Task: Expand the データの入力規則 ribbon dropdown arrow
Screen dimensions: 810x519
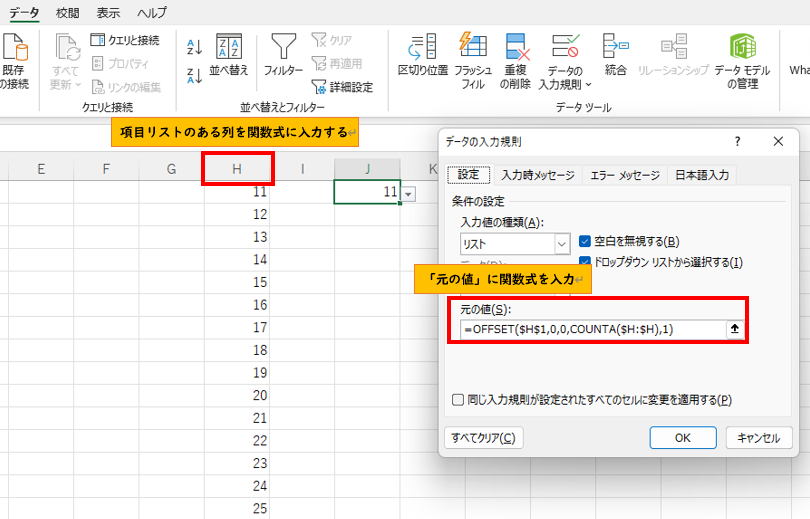Action: pos(588,85)
